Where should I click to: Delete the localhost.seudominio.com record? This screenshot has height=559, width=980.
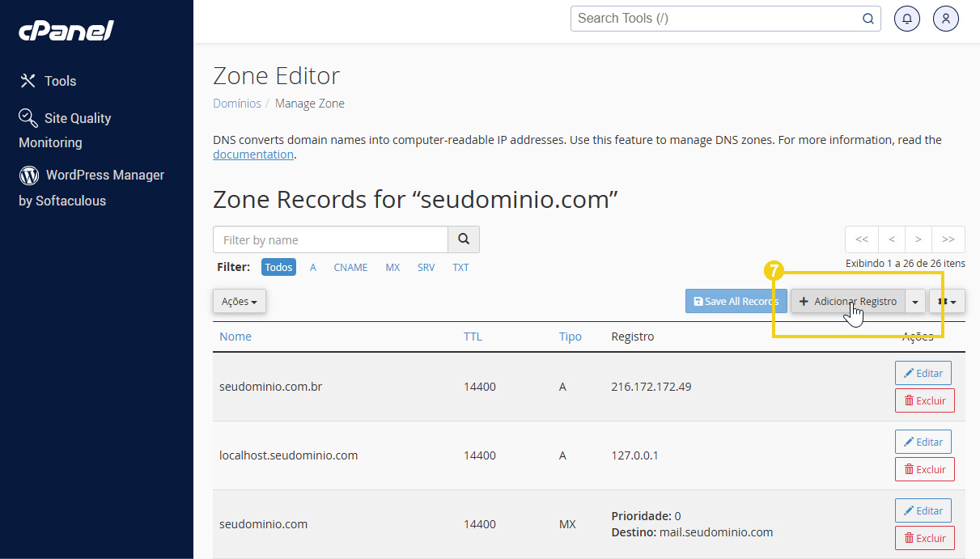tap(925, 469)
